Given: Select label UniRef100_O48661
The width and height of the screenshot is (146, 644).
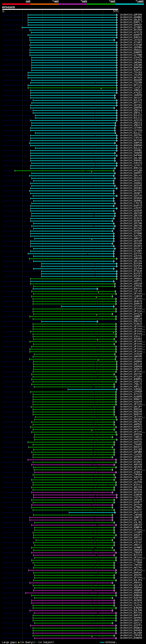Looking at the screenshot, I should (131, 278).
